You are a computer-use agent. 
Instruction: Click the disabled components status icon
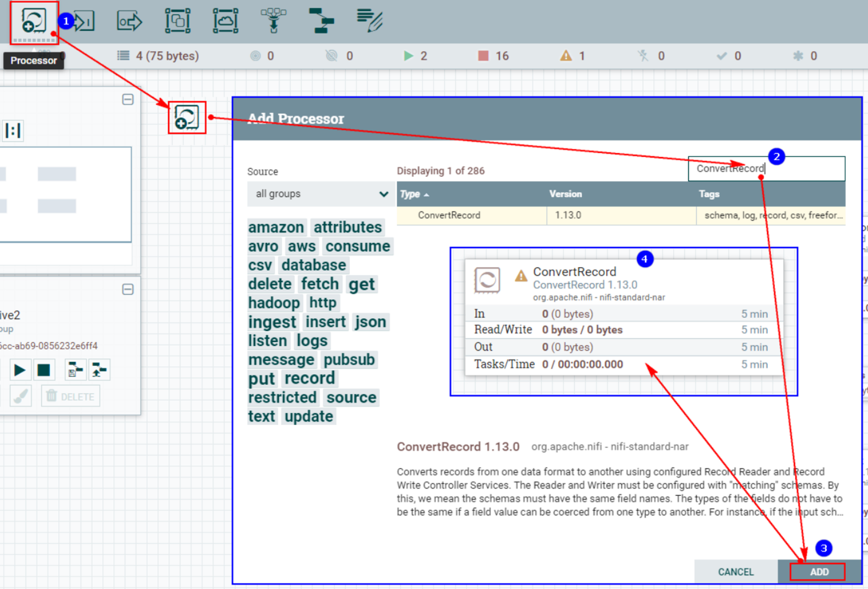pos(643,56)
